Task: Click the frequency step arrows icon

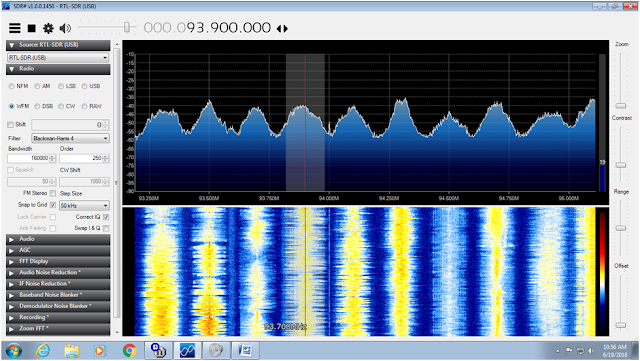Action: click(282, 29)
